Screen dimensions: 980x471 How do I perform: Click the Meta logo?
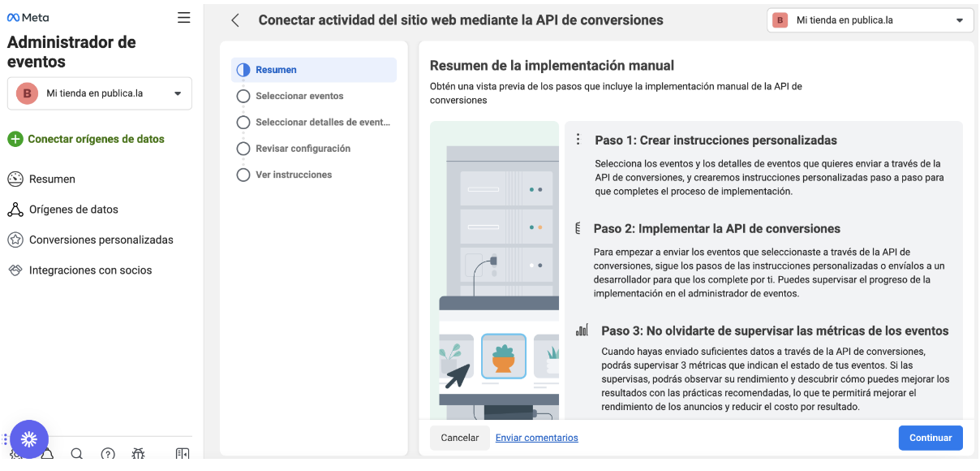[28, 18]
